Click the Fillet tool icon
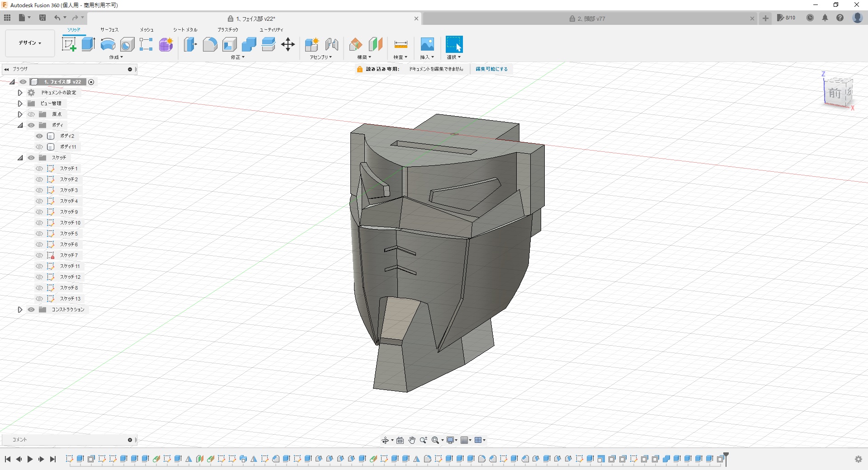Image resolution: width=868 pixels, height=470 pixels. click(210, 44)
